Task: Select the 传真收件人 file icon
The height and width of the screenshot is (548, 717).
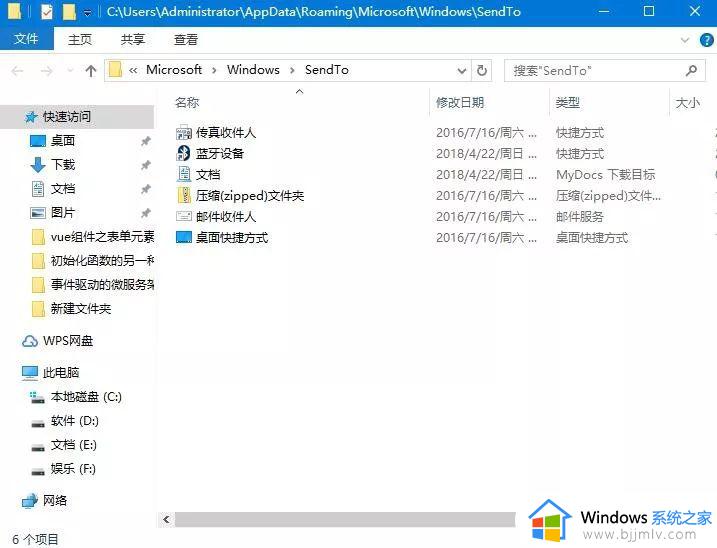Action: [184, 133]
